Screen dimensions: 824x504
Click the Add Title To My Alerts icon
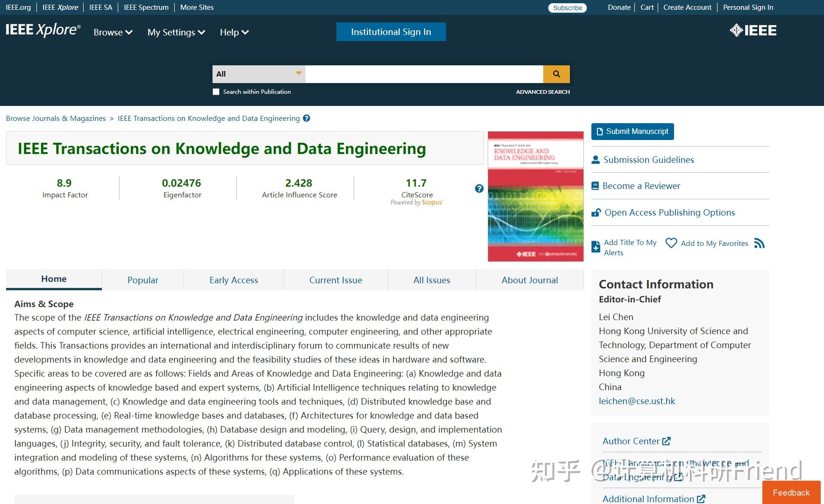coord(596,246)
